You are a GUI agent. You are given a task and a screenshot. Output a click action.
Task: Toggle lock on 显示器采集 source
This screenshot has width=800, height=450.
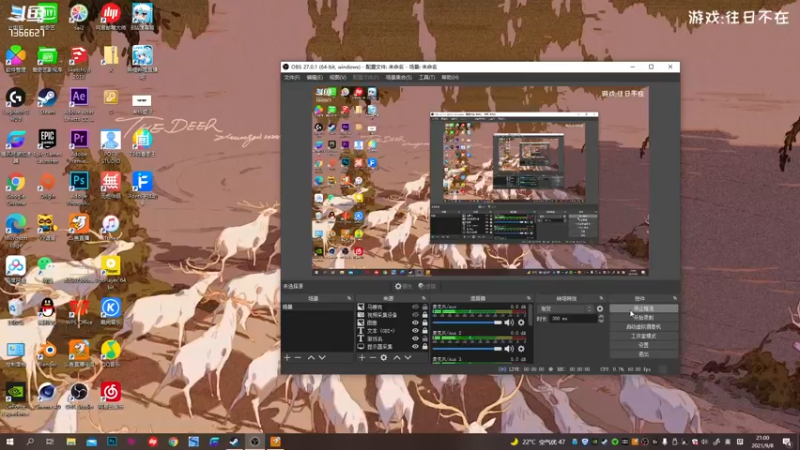(424, 346)
